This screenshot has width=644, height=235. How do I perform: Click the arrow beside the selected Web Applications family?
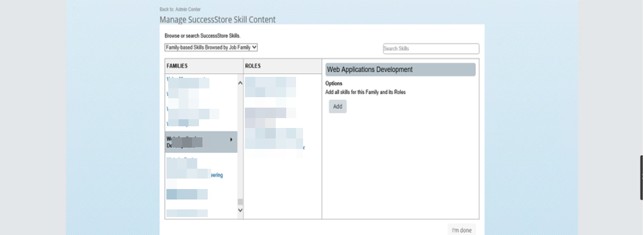(231, 140)
